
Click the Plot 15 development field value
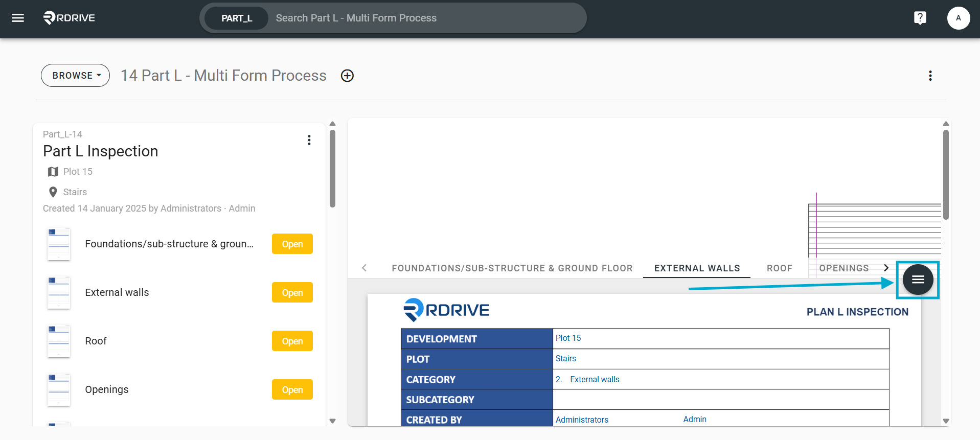point(568,338)
